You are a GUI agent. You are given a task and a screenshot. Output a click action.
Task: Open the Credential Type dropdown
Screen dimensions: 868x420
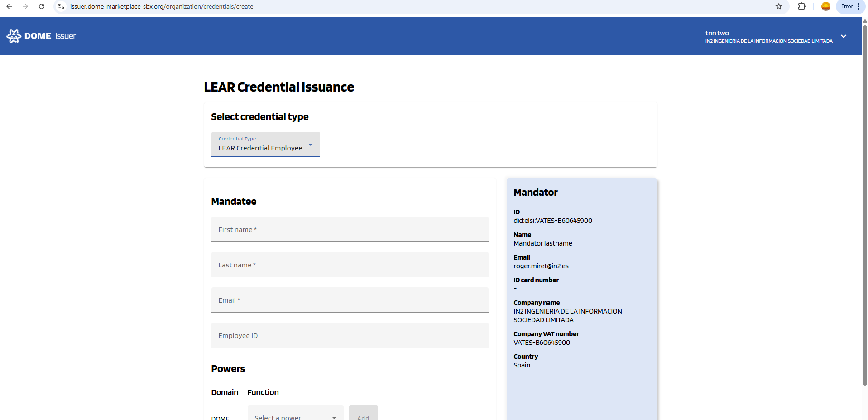click(265, 145)
